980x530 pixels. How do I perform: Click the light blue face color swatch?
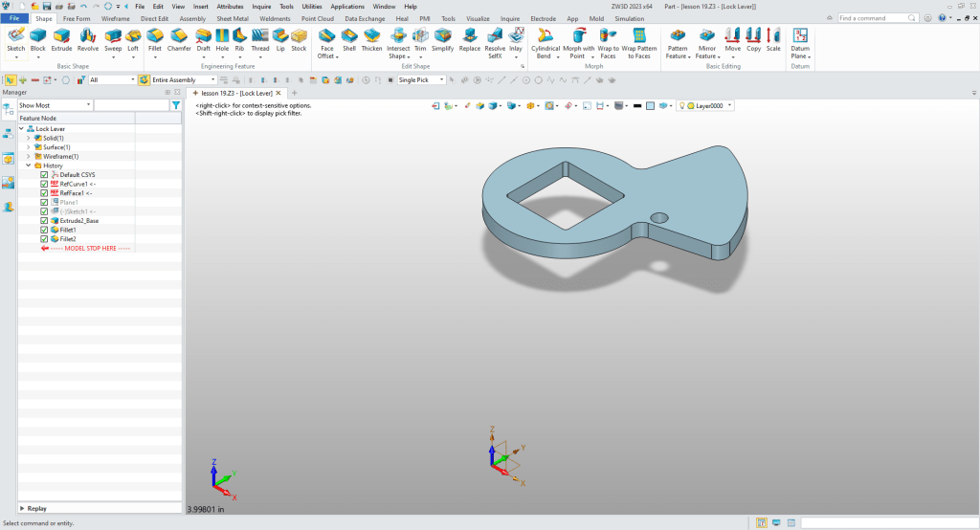tap(650, 105)
